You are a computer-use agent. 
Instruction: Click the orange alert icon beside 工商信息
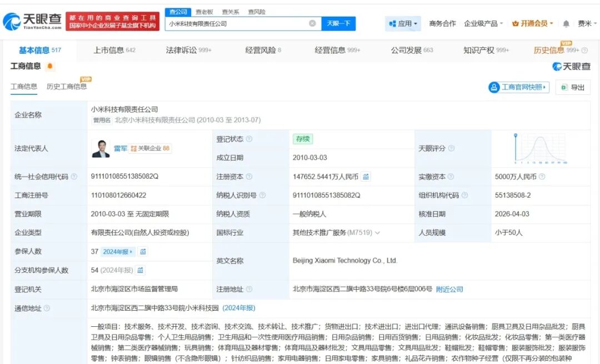click(50, 66)
